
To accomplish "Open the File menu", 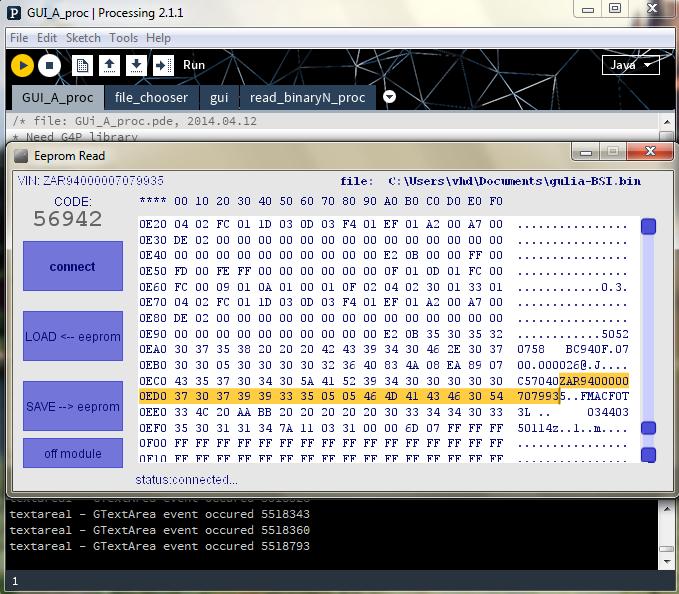I will pos(19,38).
